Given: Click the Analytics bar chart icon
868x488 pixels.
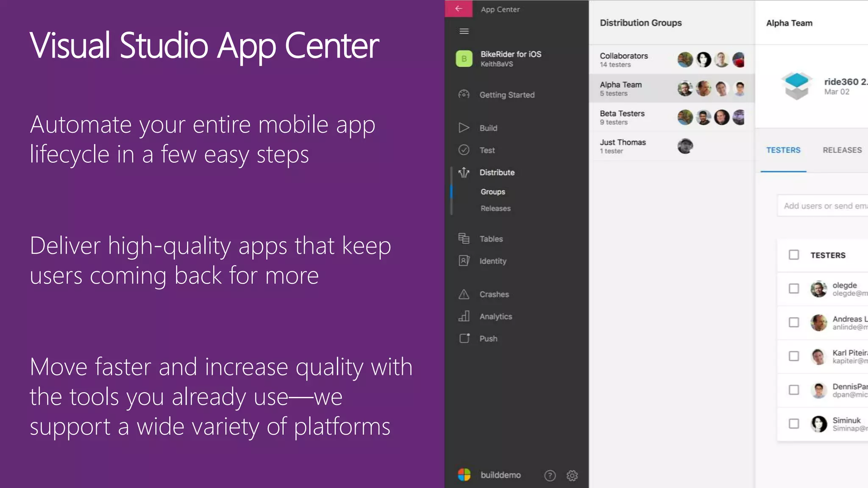Looking at the screenshot, I should click(x=464, y=316).
